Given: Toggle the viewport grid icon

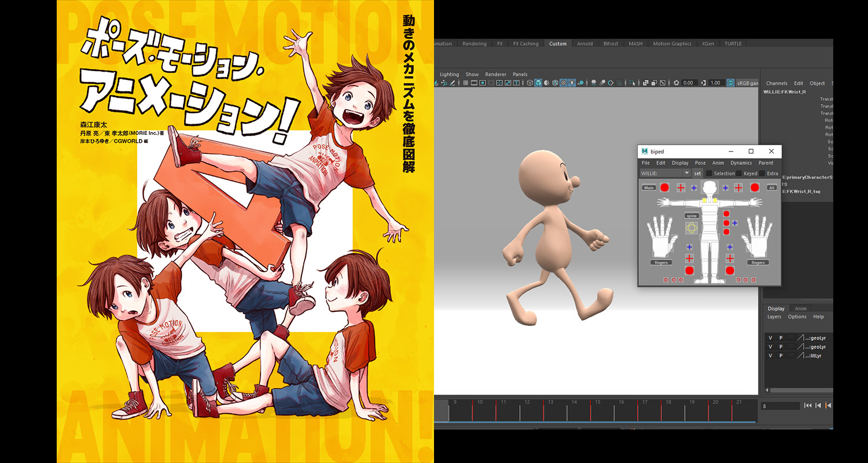Looking at the screenshot, I should (466, 83).
